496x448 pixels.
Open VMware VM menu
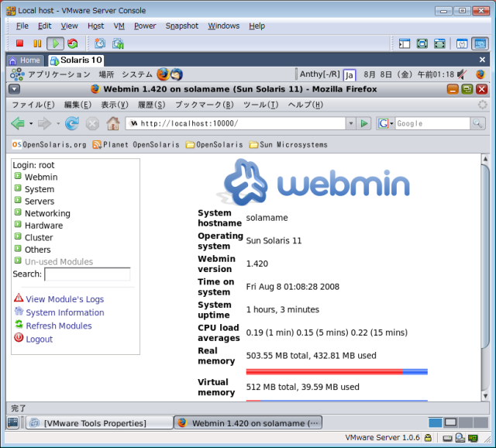point(119,26)
